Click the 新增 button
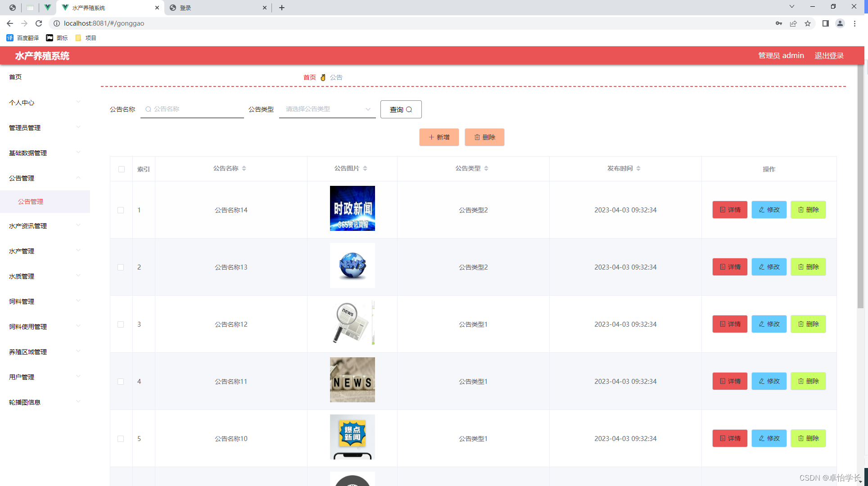 pyautogui.click(x=439, y=137)
